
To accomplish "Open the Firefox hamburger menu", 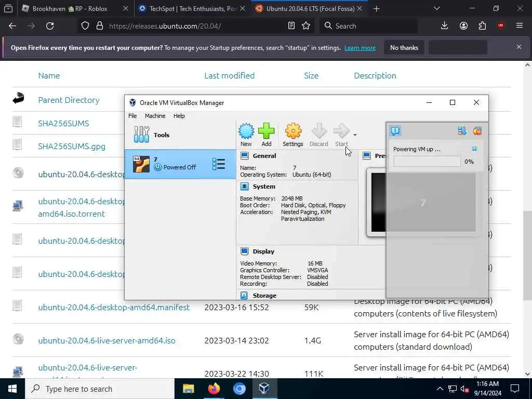I will coord(520,26).
